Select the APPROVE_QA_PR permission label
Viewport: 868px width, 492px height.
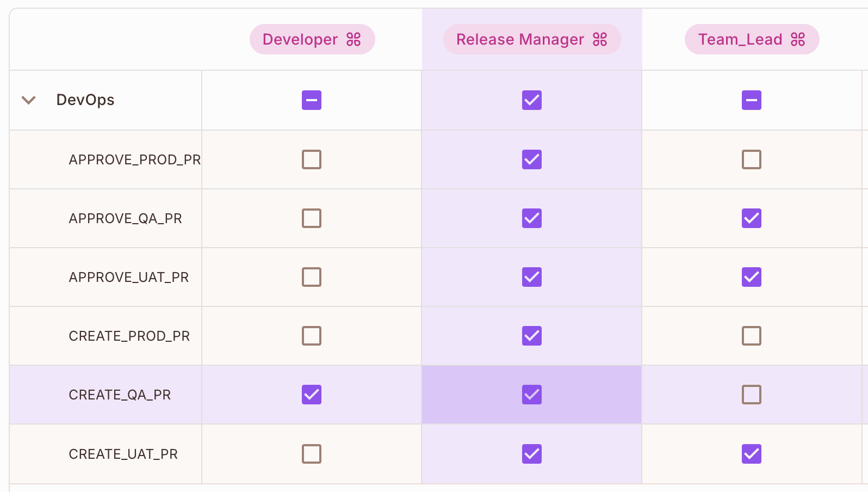click(x=126, y=218)
